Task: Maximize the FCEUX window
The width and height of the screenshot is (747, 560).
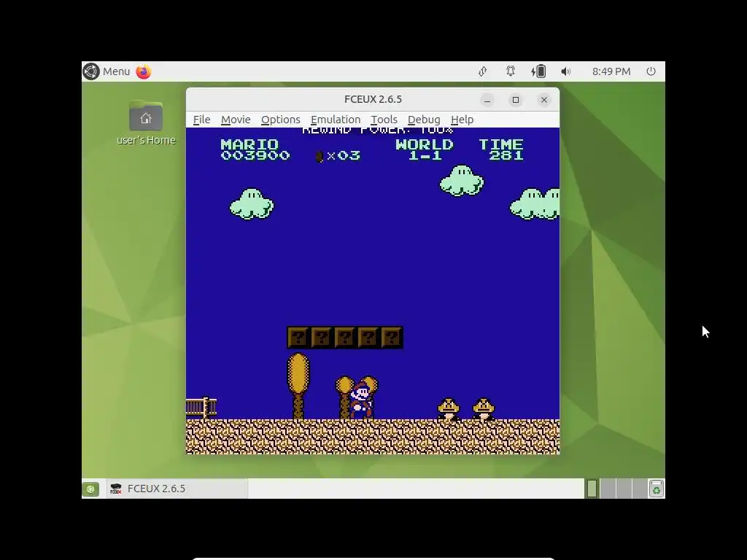Action: (x=516, y=99)
